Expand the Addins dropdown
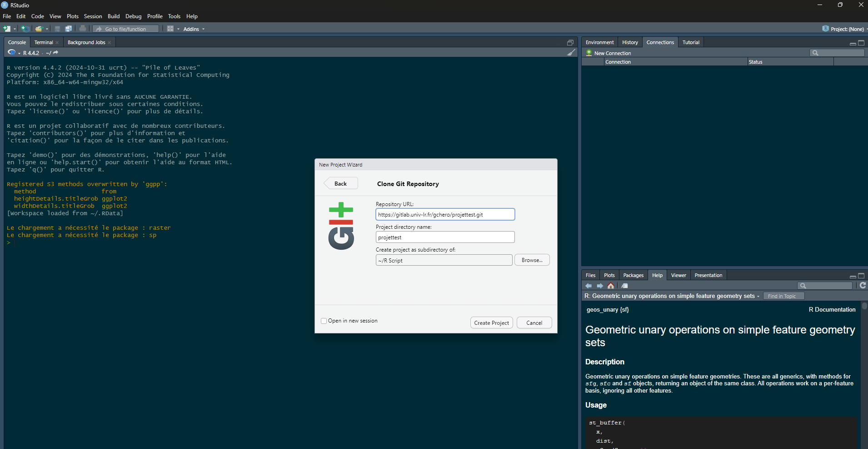868x449 pixels. [x=194, y=29]
